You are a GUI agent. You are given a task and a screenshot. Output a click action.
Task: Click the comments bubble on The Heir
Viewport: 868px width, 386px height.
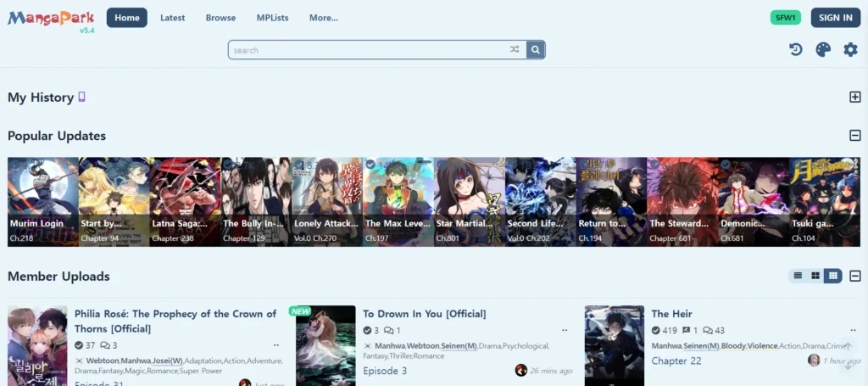(x=708, y=331)
